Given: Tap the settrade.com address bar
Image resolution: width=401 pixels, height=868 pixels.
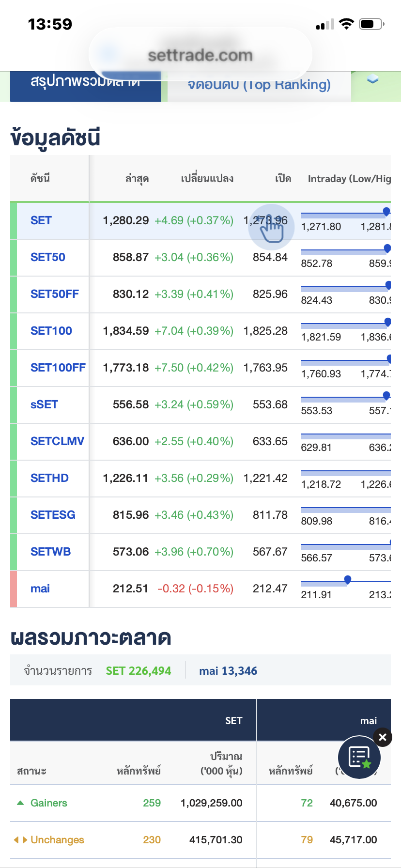Looking at the screenshot, I should pos(200,55).
